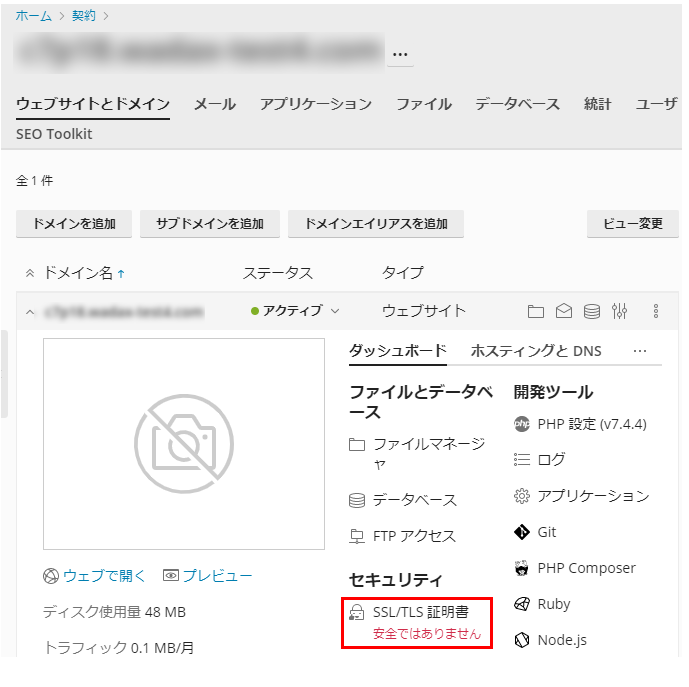Screen dimensions: 689x687
Task: Click the eye icon next to プレビュー
Action: (171, 575)
